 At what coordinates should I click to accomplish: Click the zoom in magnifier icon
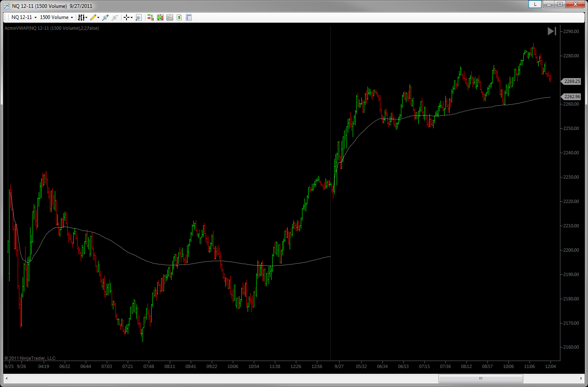105,17
